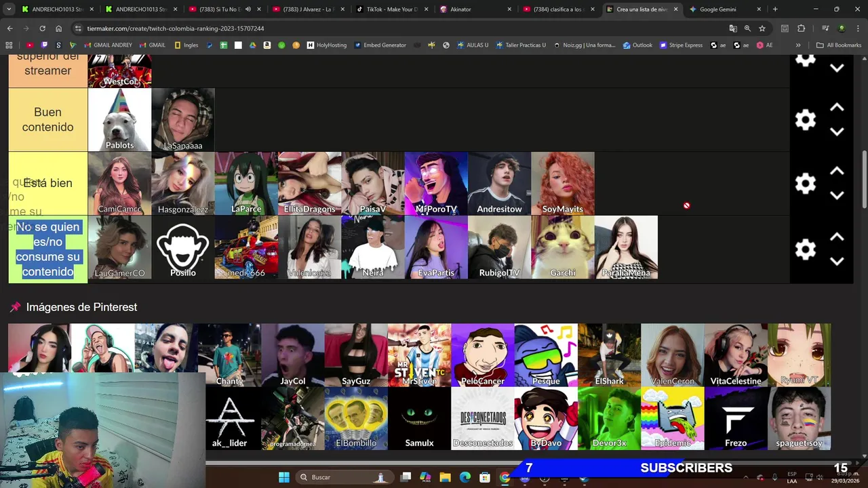The image size is (868, 488).
Task: Open a new browser tab
Action: tap(775, 9)
